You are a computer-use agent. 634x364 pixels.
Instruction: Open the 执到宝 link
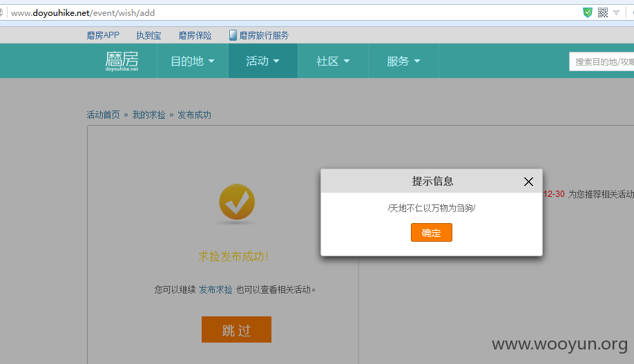[x=148, y=36]
